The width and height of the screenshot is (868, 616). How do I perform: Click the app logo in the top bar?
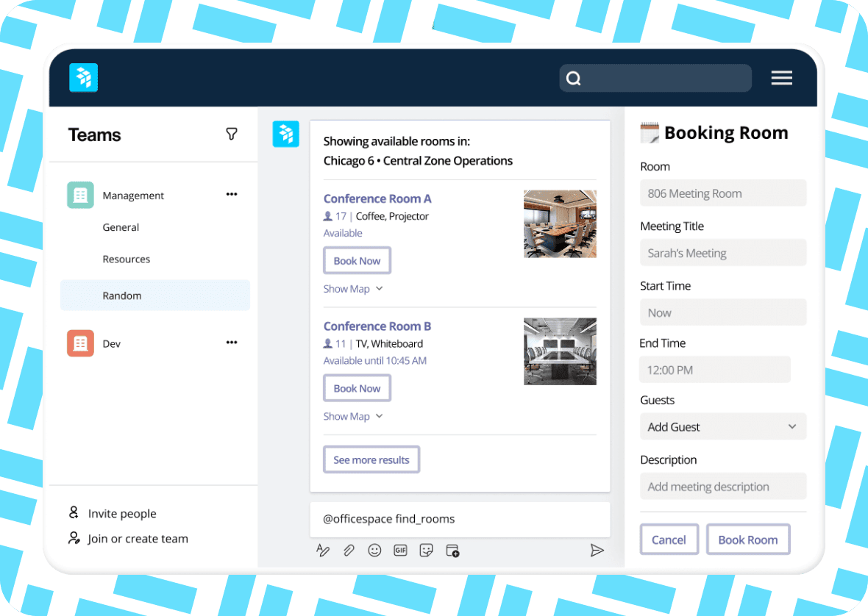coord(83,77)
